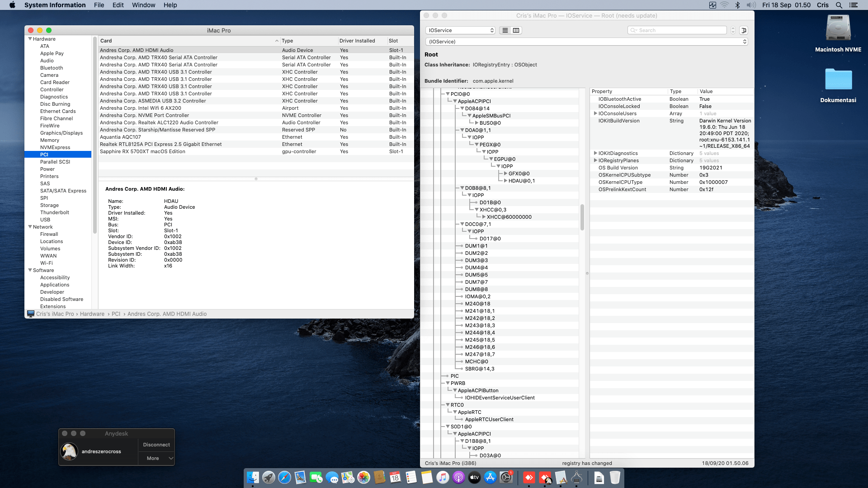
Task: Open Notes yellow pad in dock
Action: (x=427, y=477)
